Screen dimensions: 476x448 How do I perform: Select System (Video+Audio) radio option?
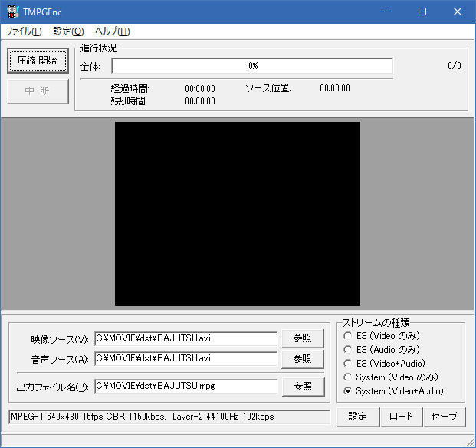(348, 391)
